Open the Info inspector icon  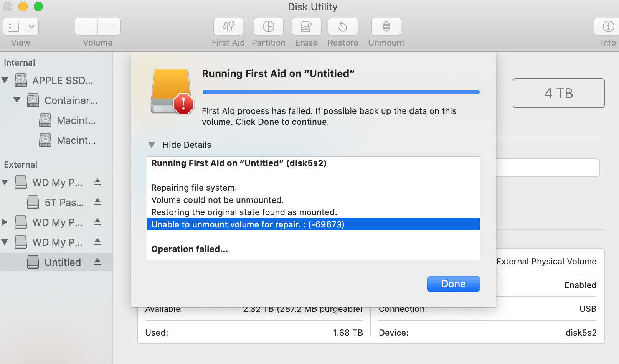[608, 27]
